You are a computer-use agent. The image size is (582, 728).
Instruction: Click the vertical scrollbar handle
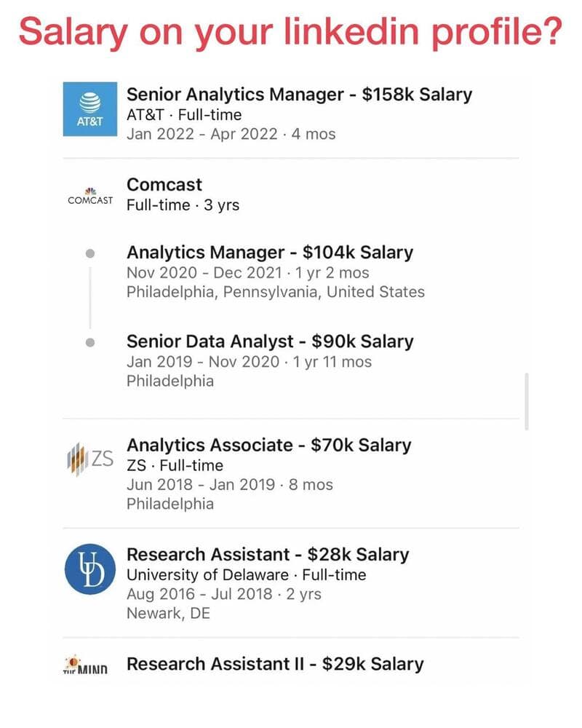pyautogui.click(x=526, y=400)
